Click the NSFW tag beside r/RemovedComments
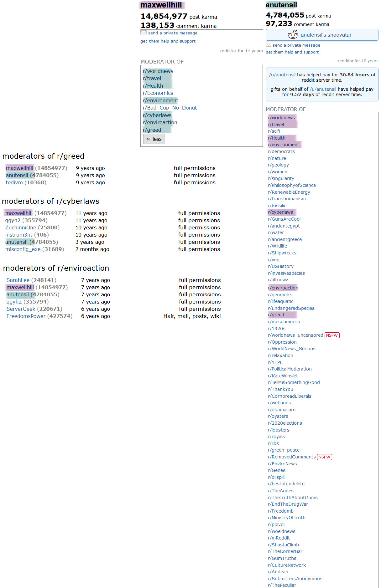 coord(324,457)
